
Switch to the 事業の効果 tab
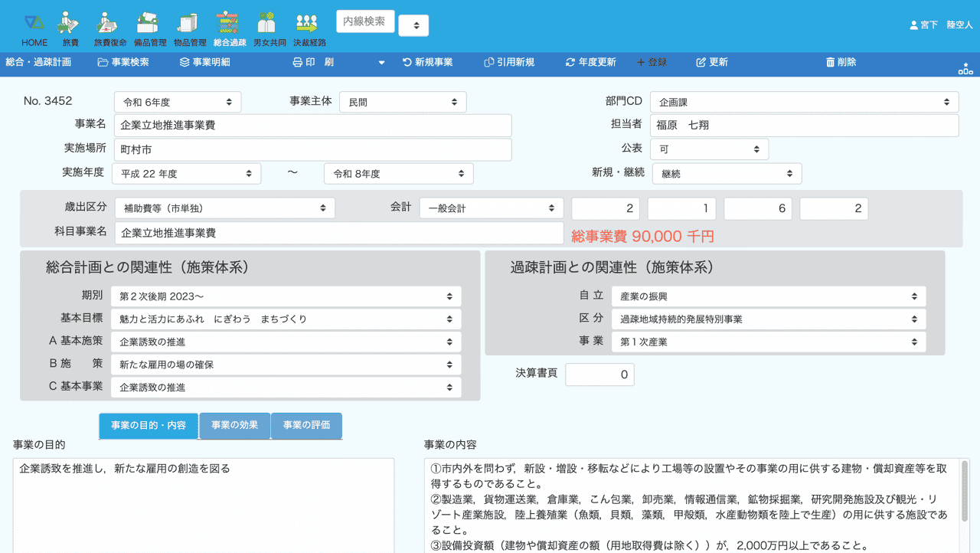point(234,426)
